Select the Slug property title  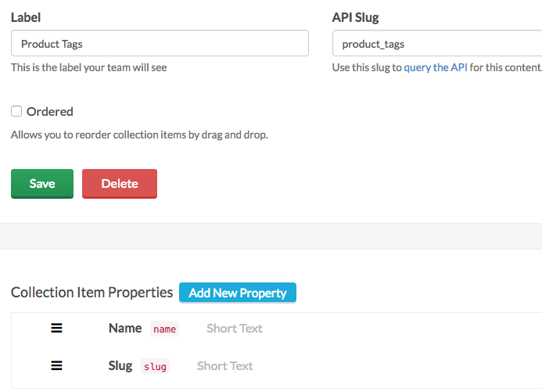[x=120, y=365]
